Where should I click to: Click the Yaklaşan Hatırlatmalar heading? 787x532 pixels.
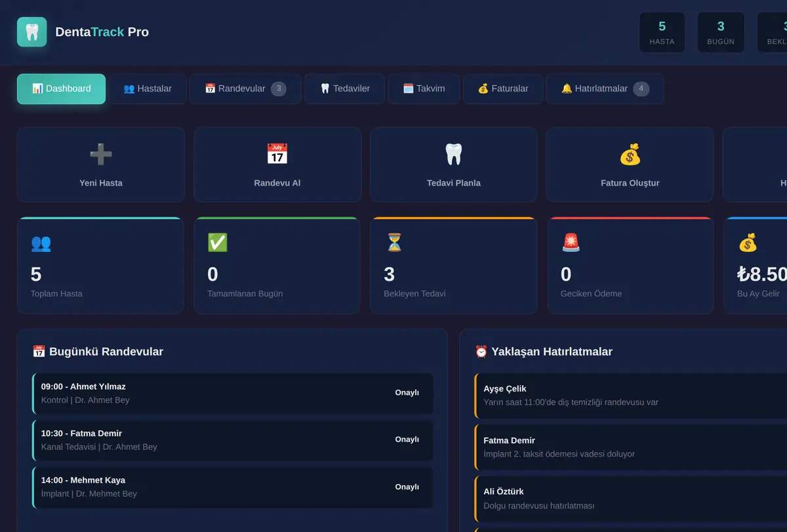coord(544,352)
